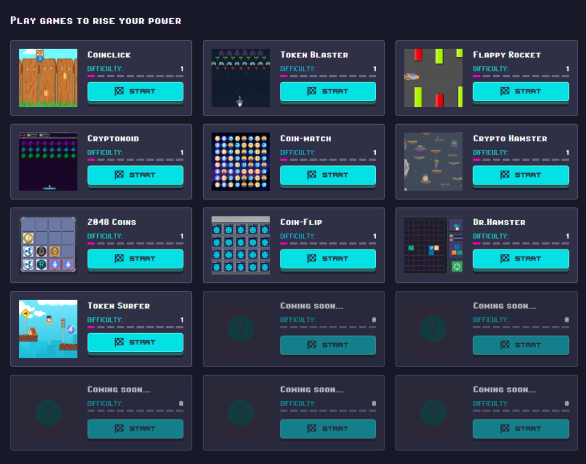Screen dimensions: 586x464
Task: Click the CoinClick title text
Action: click(109, 55)
